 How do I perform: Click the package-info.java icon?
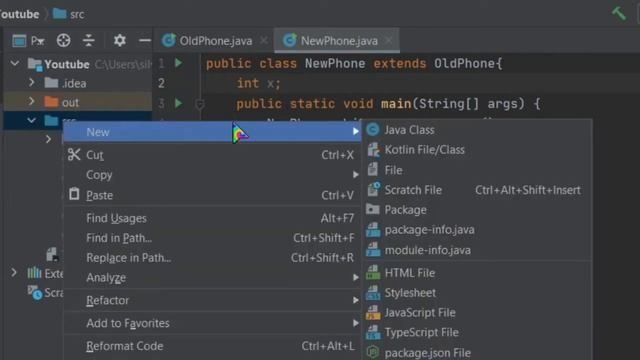[373, 229]
